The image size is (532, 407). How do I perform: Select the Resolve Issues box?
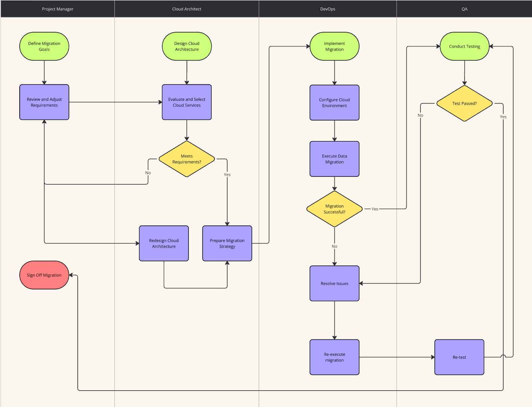pyautogui.click(x=334, y=283)
